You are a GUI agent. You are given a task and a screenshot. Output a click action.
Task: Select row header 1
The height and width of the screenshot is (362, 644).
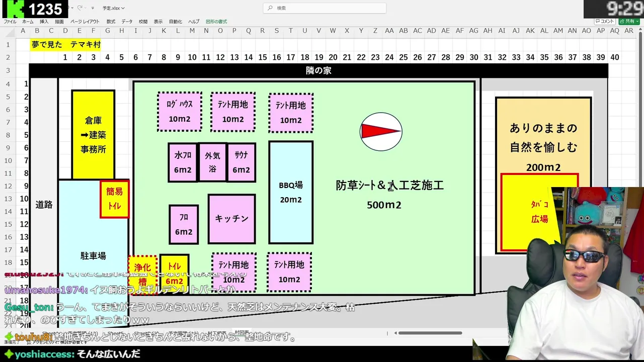[x=8, y=44]
